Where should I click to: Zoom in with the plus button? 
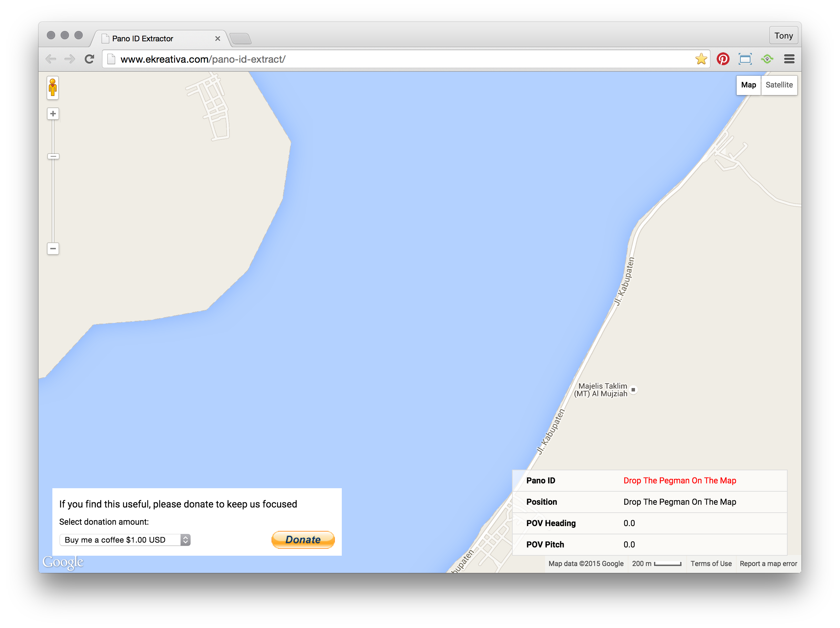click(53, 114)
